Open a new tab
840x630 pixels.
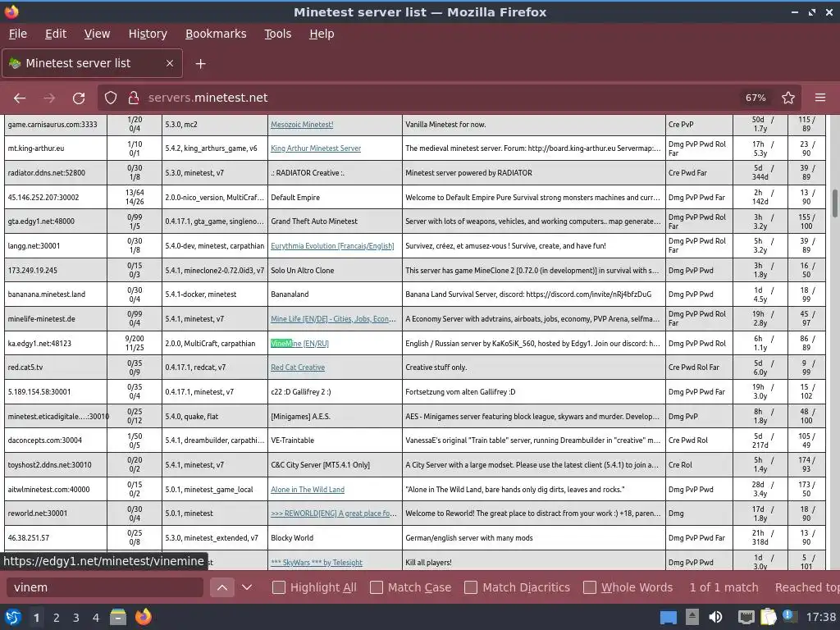(x=200, y=64)
